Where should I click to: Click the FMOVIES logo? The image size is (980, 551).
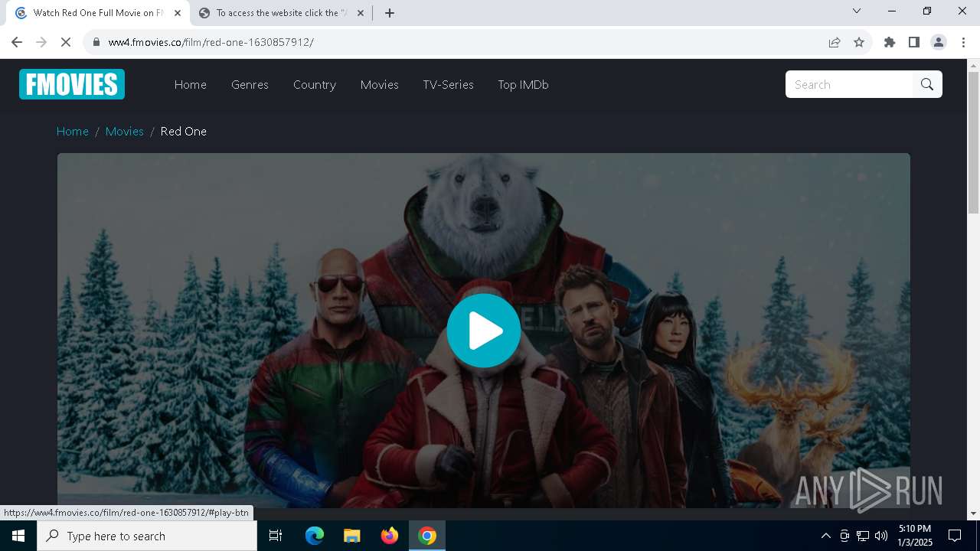click(72, 84)
